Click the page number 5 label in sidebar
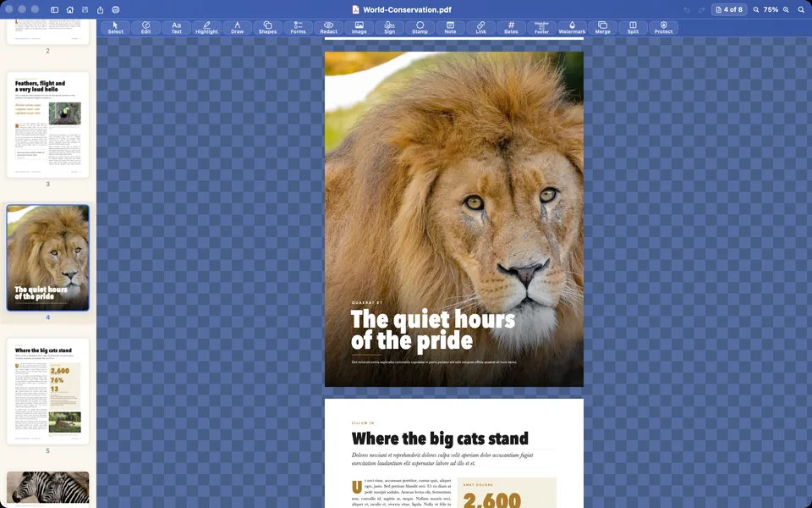Image resolution: width=812 pixels, height=508 pixels. pyautogui.click(x=47, y=450)
